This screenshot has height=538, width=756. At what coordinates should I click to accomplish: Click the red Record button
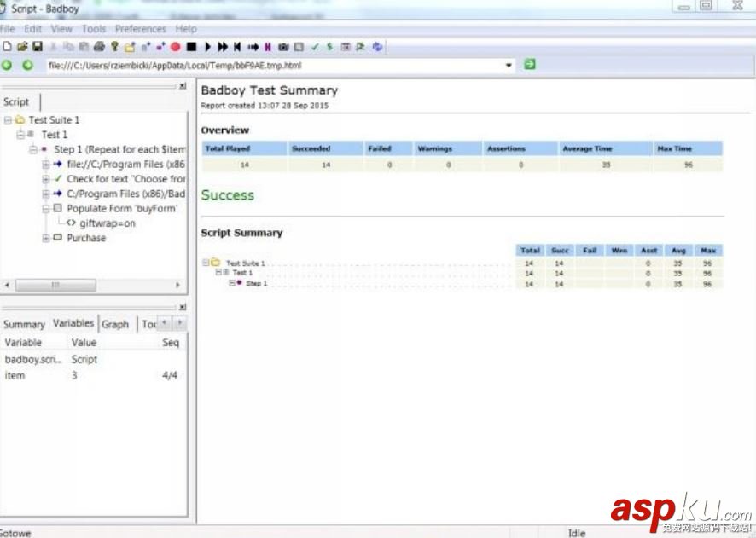click(x=176, y=47)
